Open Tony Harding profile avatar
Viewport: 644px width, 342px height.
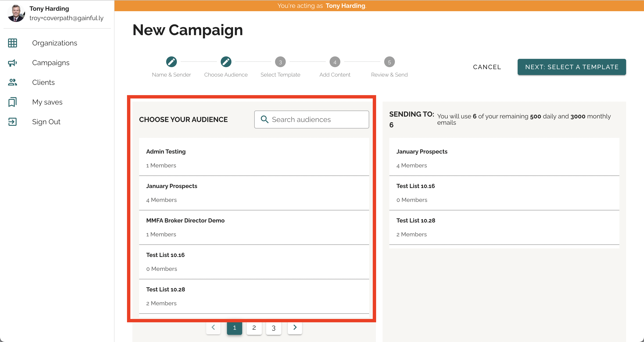[x=16, y=13]
